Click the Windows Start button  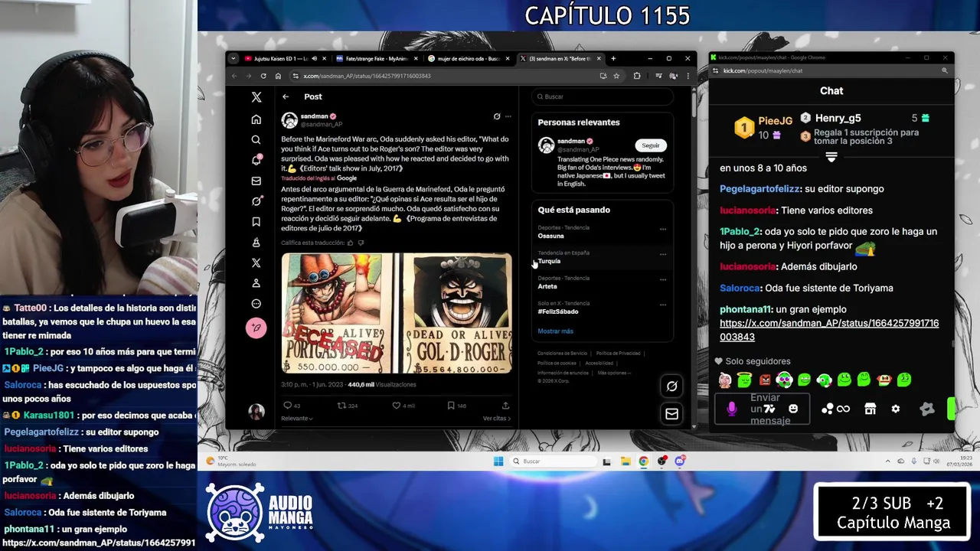click(x=498, y=461)
